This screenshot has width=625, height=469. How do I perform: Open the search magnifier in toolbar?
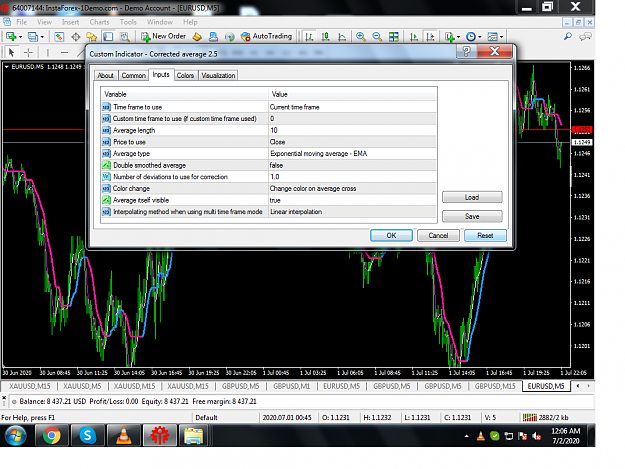(568, 37)
